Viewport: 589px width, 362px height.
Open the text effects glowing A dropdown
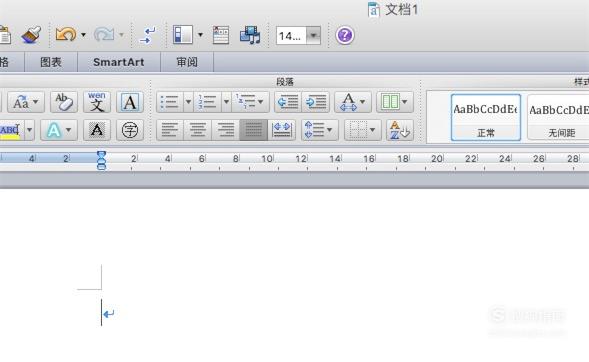pyautogui.click(x=59, y=130)
